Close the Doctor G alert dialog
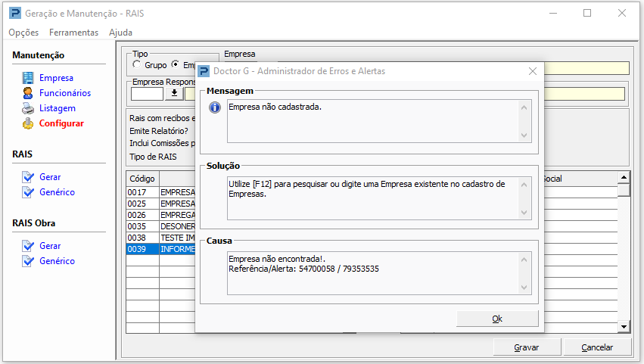This screenshot has width=644, height=364. coord(533,71)
